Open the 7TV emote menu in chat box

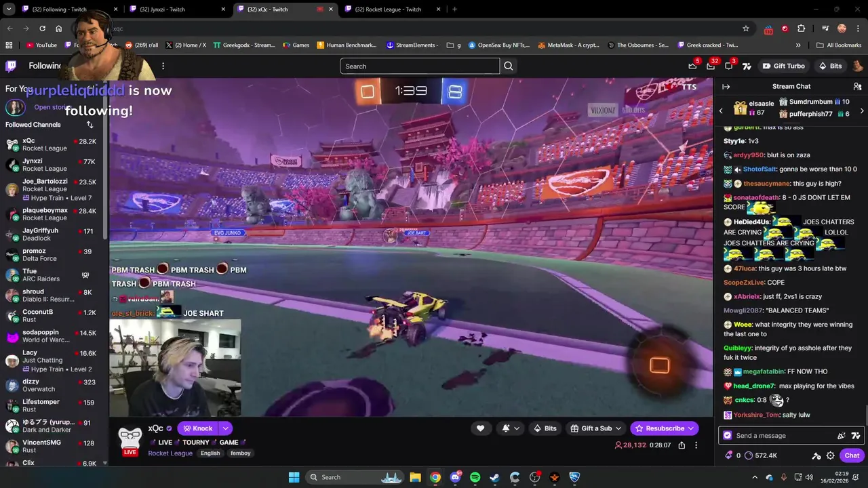856,436
